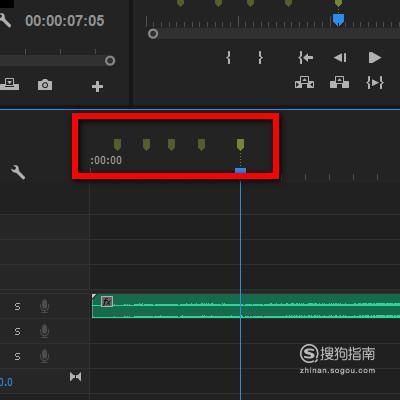
Task: Click the Insert button left of the camera
Action: 9,84
